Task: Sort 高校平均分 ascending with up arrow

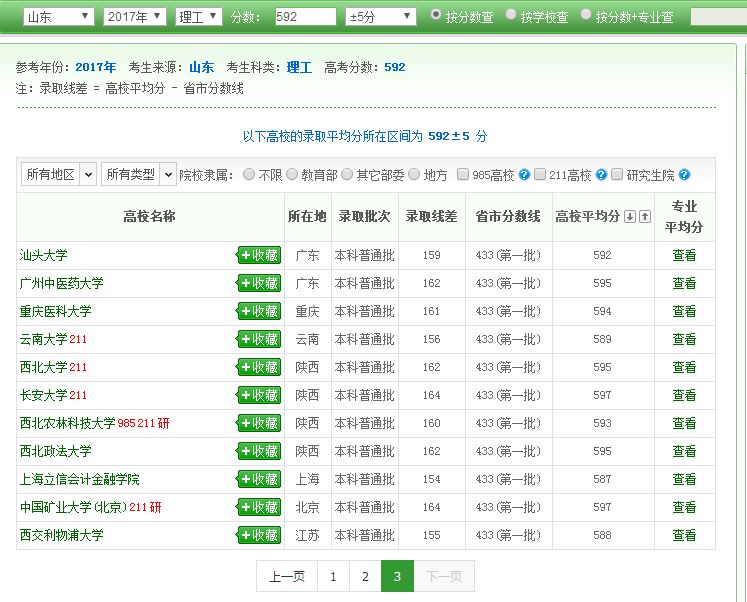Action: point(645,217)
